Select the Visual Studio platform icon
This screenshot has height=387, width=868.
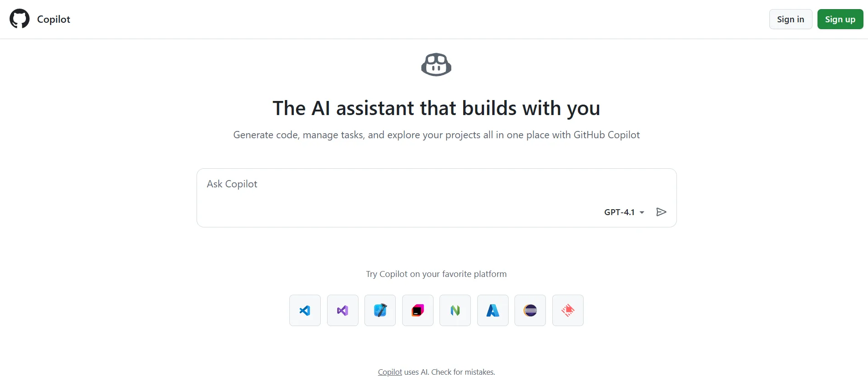(343, 311)
